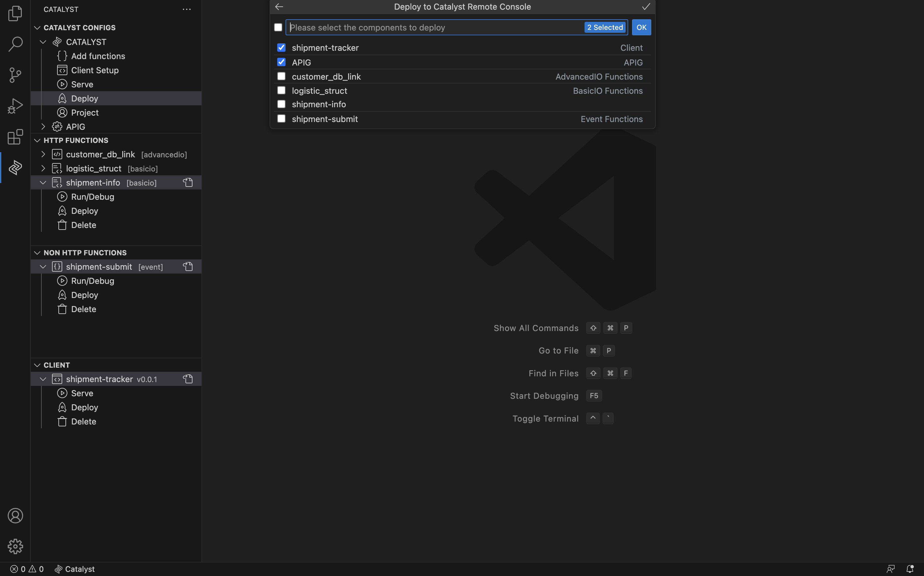Collapse the shipment-tracker client node
The height and width of the screenshot is (576, 924).
click(43, 379)
